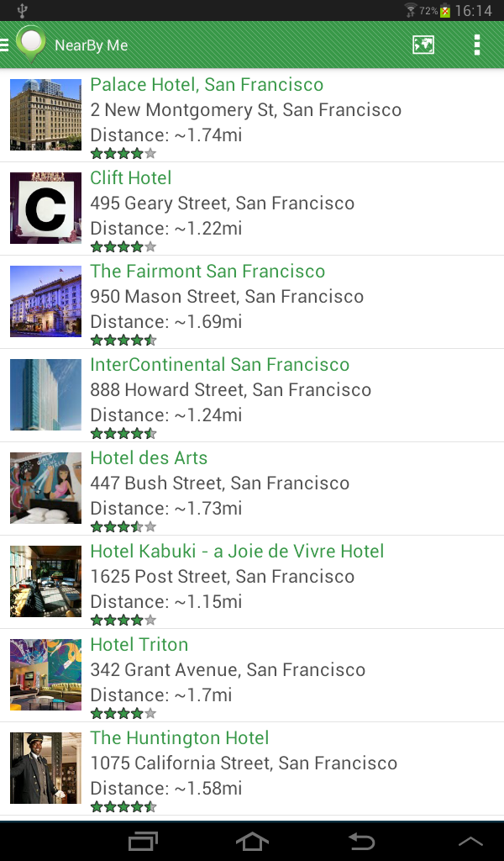Open the hamburger navigation menu
The height and width of the screenshot is (861, 504).
(4, 45)
